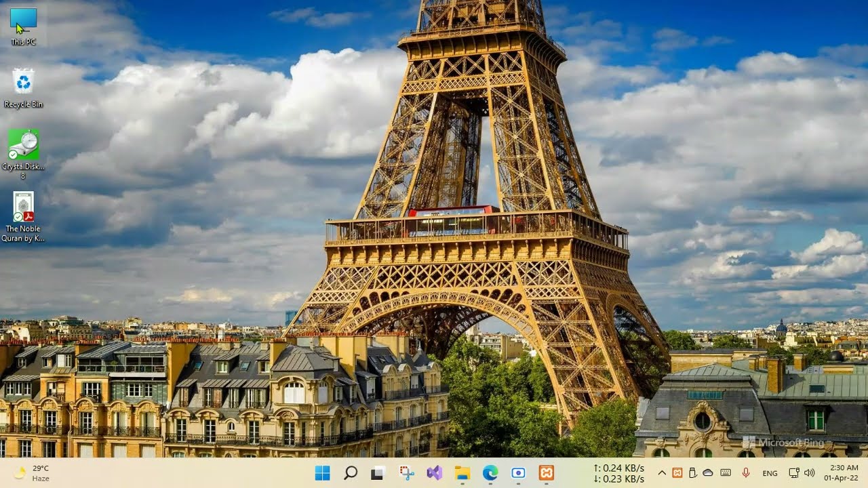Select The Noble Quran PDF file icon

[24, 217]
